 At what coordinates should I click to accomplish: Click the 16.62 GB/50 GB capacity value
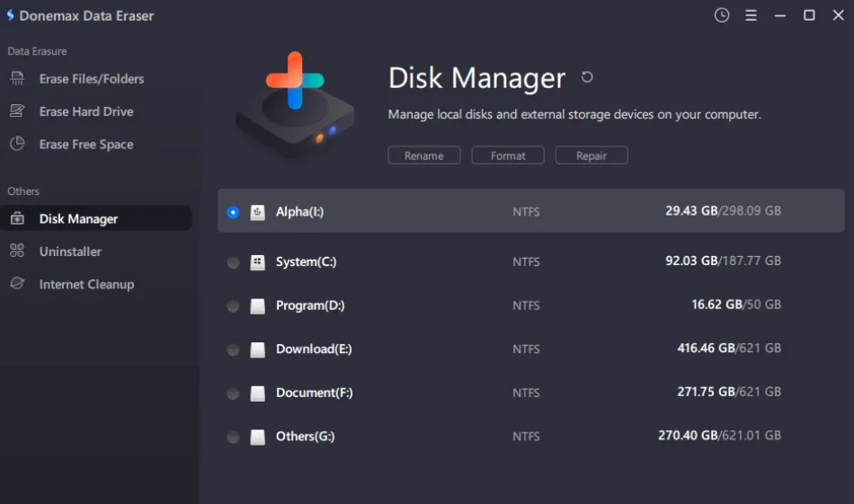[x=736, y=305]
